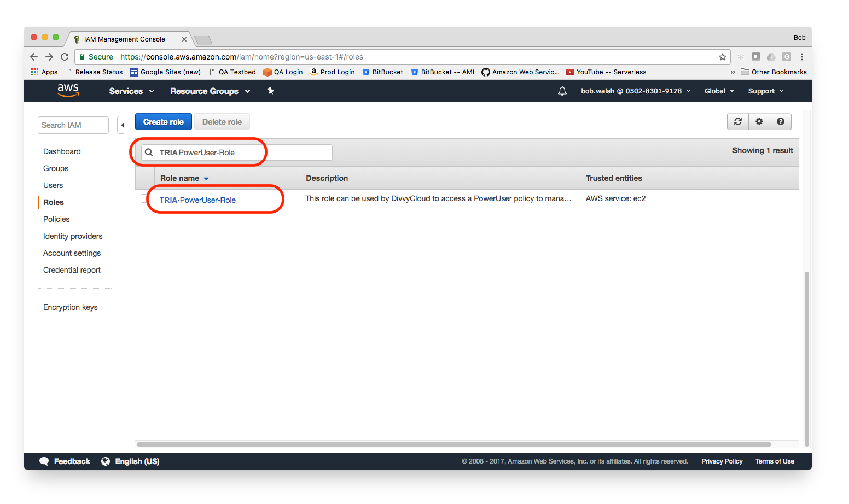
Task: Open Policies in the IAM sidebar
Action: point(56,219)
